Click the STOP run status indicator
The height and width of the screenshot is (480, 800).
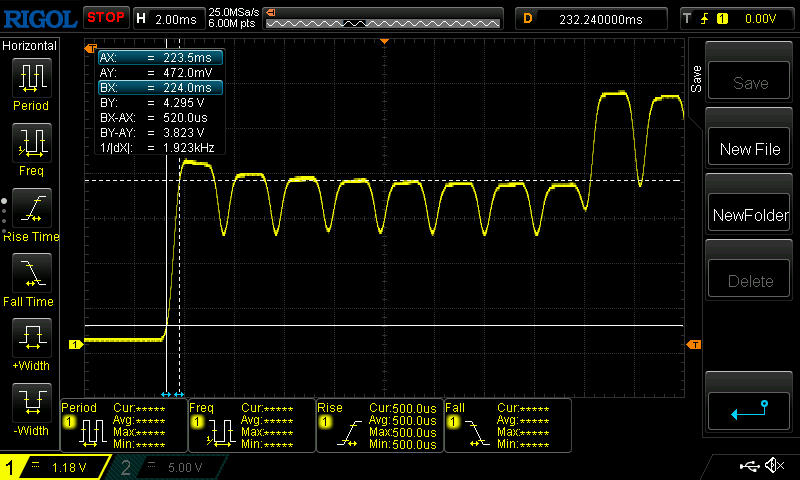(x=105, y=17)
